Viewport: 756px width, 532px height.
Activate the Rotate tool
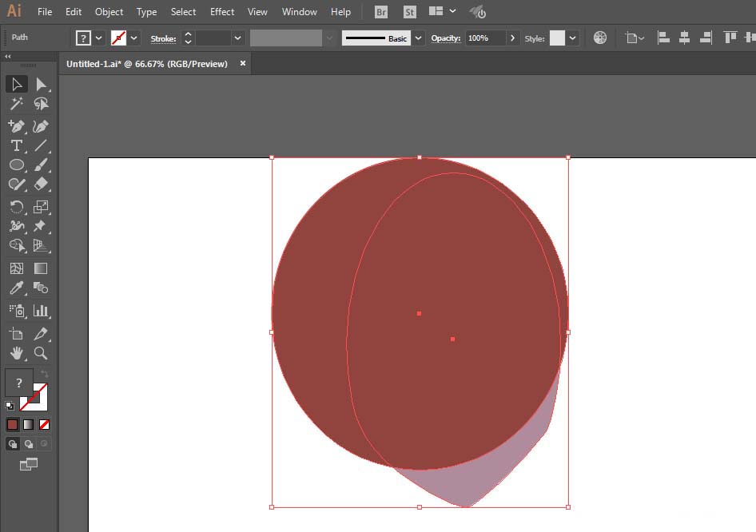[x=17, y=207]
